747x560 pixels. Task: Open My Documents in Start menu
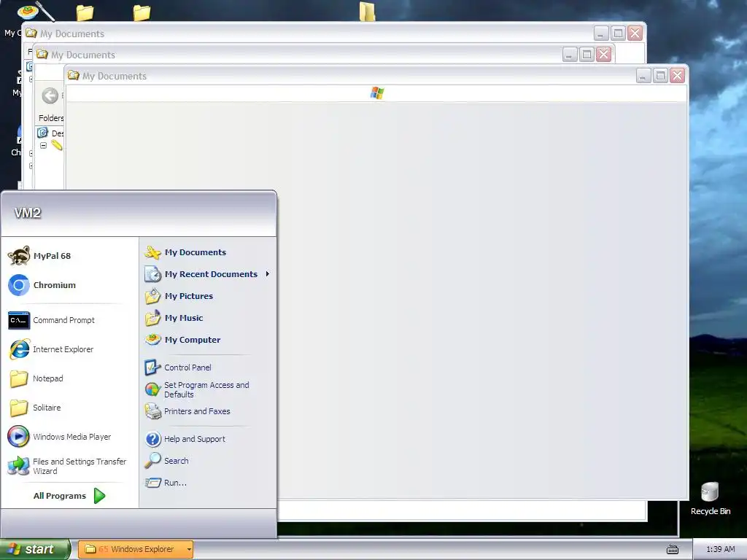pos(185,252)
